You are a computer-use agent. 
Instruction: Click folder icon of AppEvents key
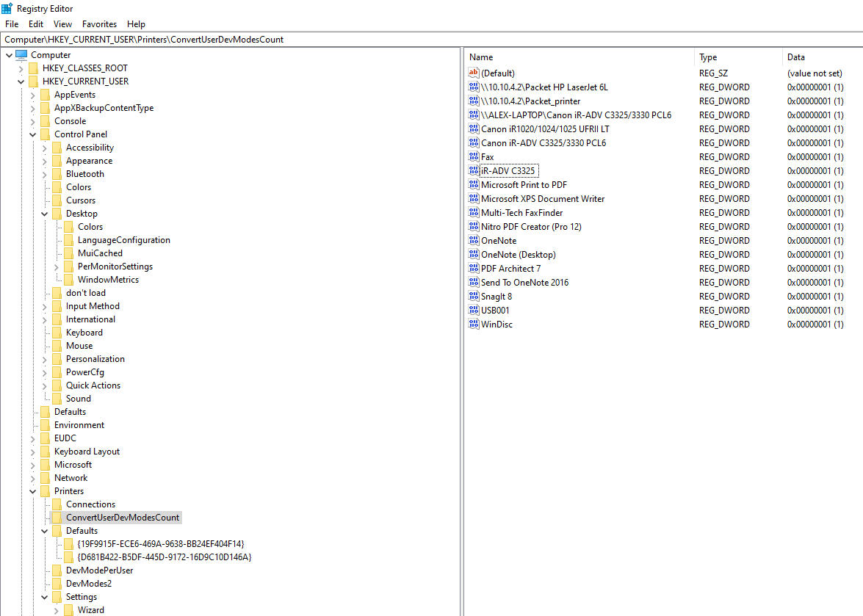click(x=45, y=95)
